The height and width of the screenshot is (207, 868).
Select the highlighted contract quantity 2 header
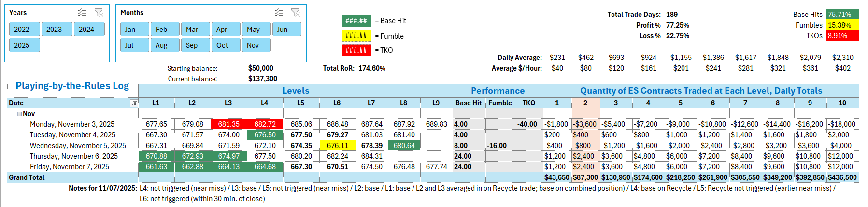[585, 103]
